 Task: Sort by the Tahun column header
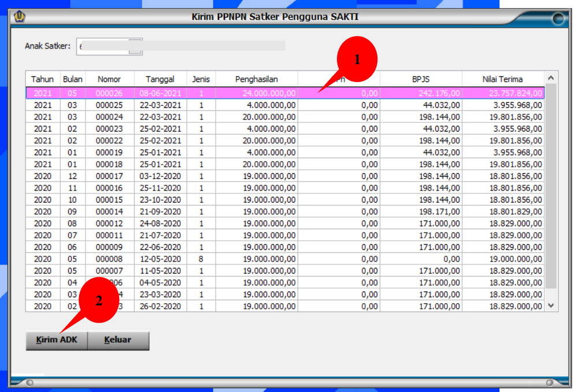click(43, 79)
